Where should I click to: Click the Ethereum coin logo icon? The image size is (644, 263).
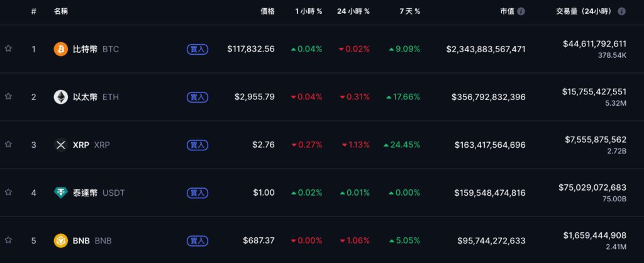pos(61,97)
